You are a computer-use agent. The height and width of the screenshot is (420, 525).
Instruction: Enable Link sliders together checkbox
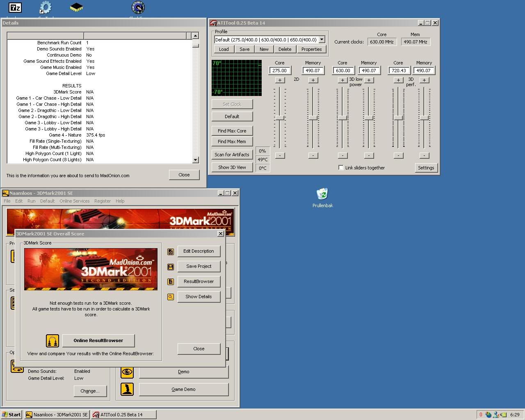[x=341, y=167]
